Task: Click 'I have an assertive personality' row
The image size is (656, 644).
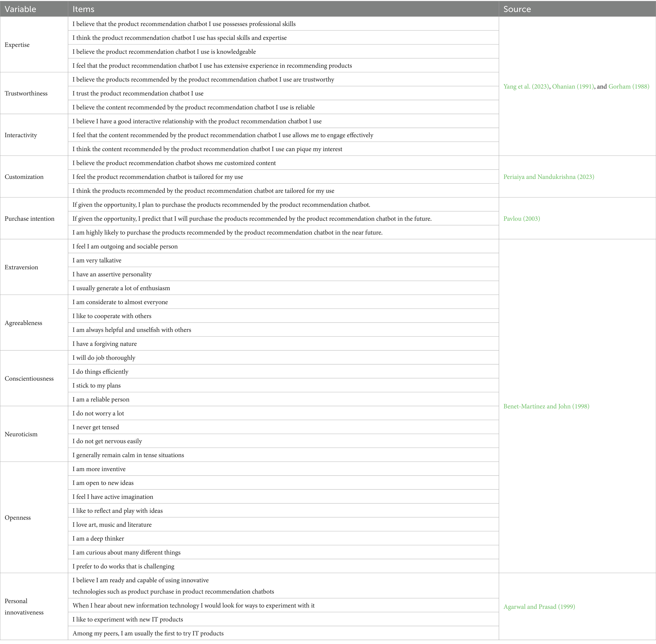Action: pos(283,274)
